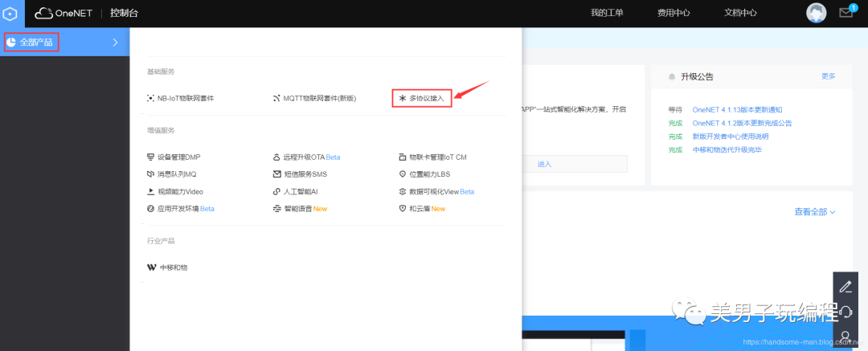Click the headset support icon on right sidebar
Screen dimensions: 868x351
pos(845,312)
